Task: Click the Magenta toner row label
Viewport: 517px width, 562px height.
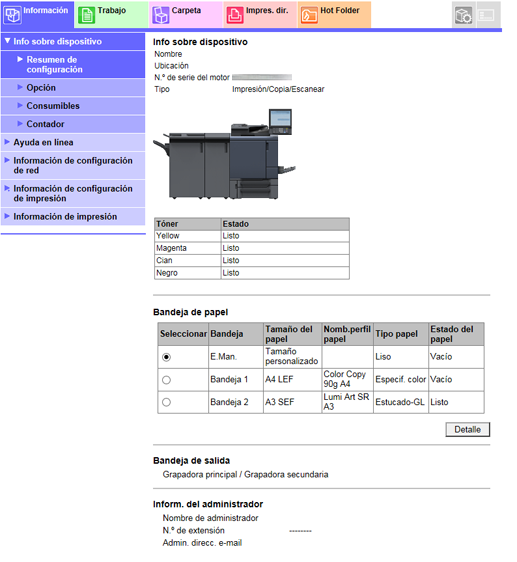Action: tap(171, 248)
